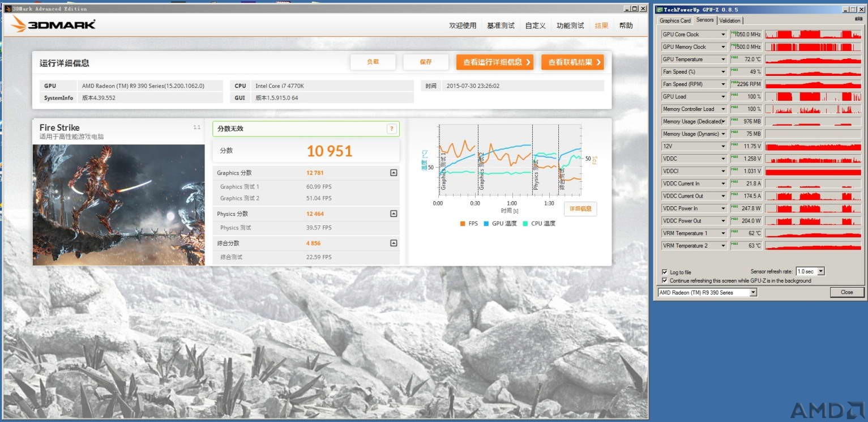Click the GPU-Z title bar app icon

click(x=660, y=9)
